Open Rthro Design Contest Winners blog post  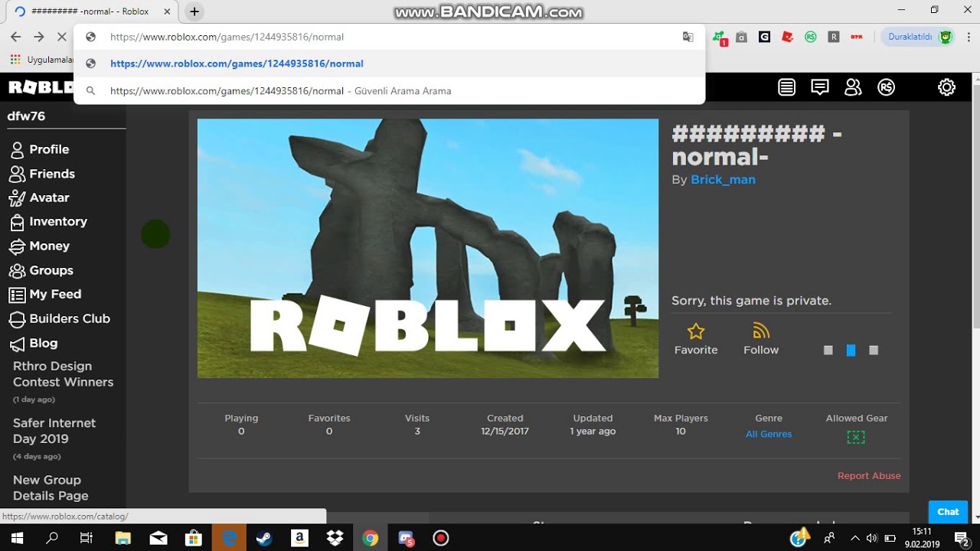click(63, 374)
